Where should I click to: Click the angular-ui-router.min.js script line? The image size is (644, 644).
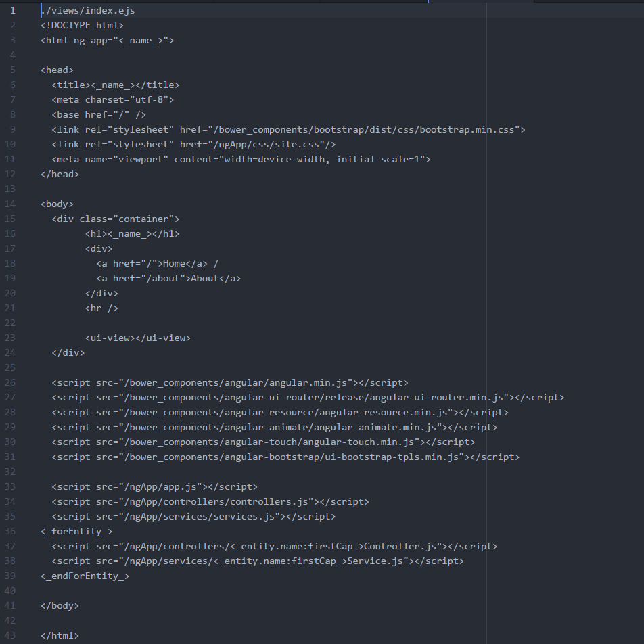pos(308,398)
